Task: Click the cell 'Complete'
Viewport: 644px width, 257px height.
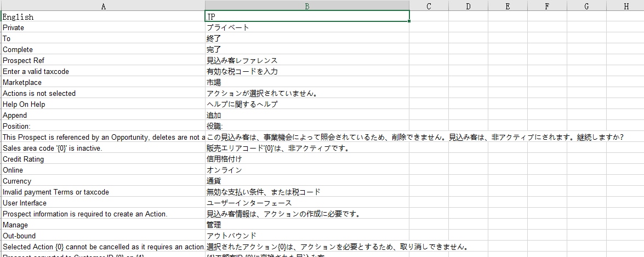Action: 103,49
